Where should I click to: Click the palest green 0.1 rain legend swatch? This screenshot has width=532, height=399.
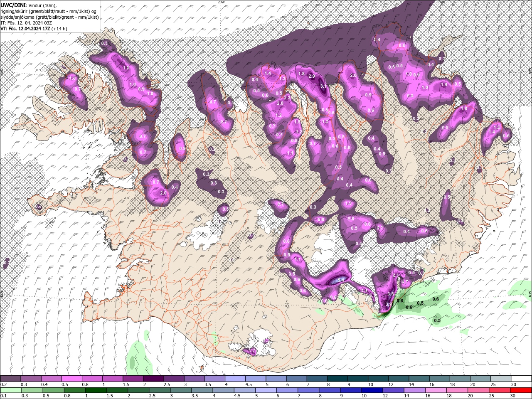11,390
